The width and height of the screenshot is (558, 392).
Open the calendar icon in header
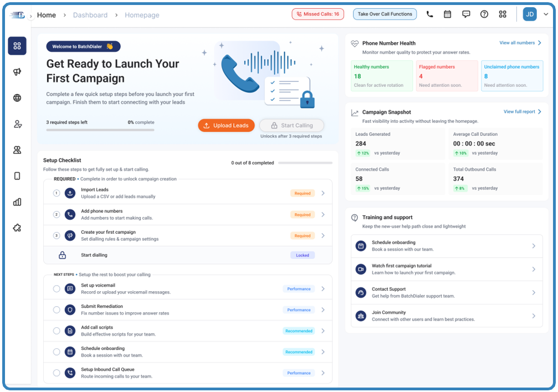[x=447, y=14]
